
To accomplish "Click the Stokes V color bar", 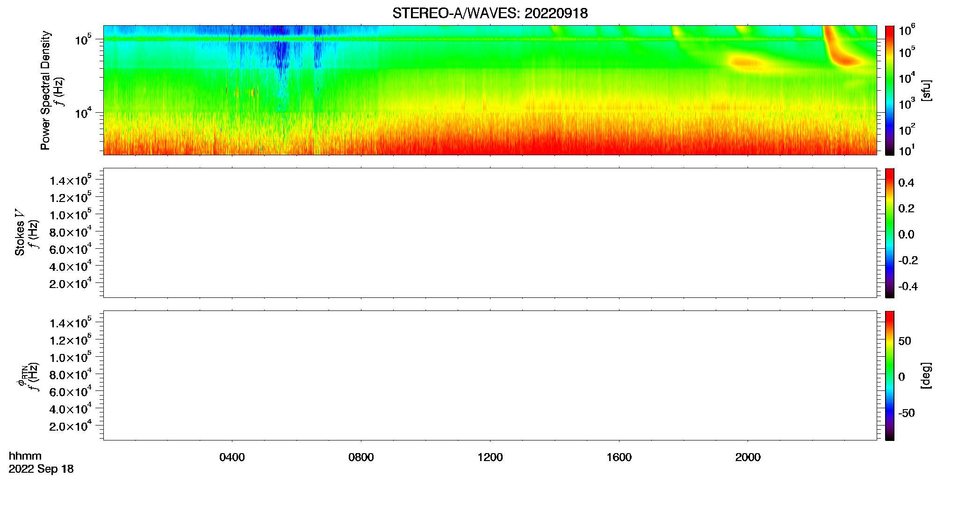I will (889, 233).
